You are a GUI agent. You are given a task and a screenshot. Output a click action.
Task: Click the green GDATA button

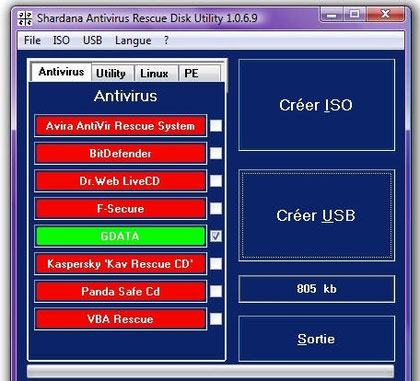point(120,236)
